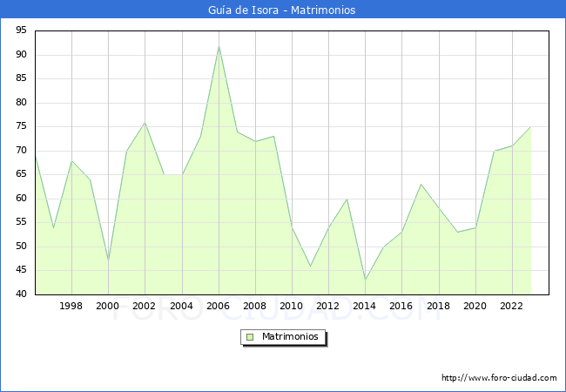This screenshot has width=566, height=392.
Task: Click the y-axis value 70
Action: coord(21,151)
